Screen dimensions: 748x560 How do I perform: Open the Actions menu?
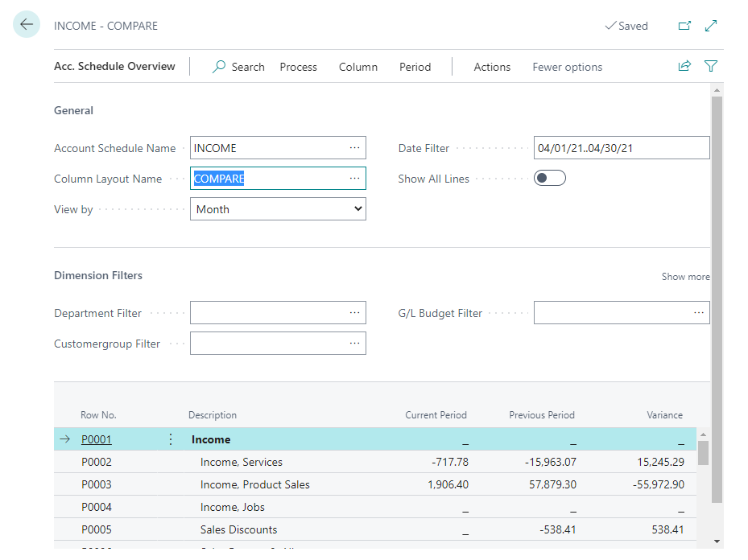click(492, 68)
